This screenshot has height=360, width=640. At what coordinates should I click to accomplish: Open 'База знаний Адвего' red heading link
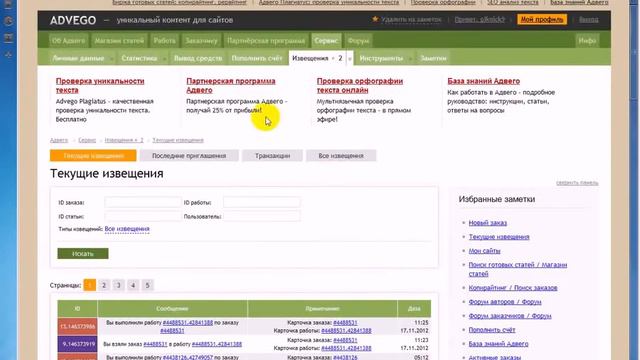pyautogui.click(x=483, y=81)
